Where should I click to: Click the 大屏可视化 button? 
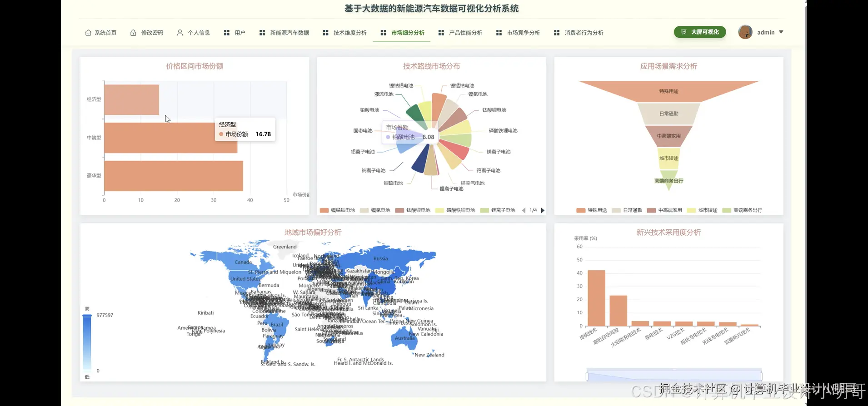[700, 32]
